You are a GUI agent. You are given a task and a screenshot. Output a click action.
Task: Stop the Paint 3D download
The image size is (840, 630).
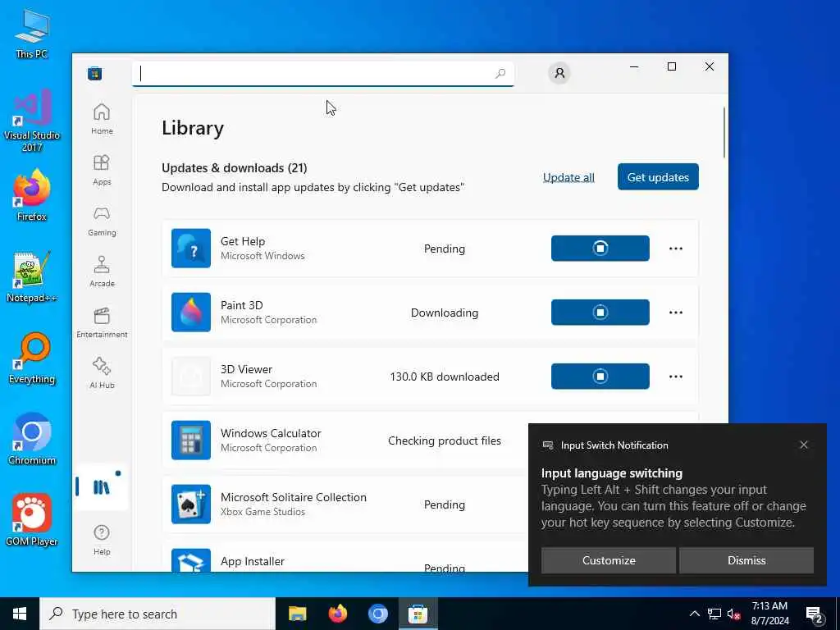click(600, 313)
